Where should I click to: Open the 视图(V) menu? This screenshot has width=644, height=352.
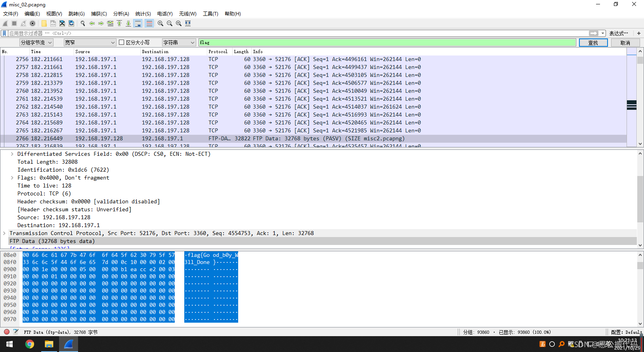coord(54,13)
